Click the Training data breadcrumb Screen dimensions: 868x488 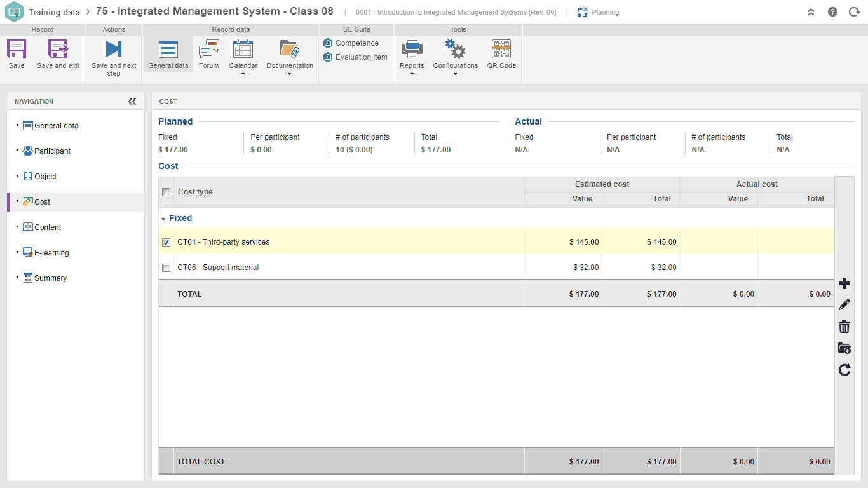coord(54,12)
